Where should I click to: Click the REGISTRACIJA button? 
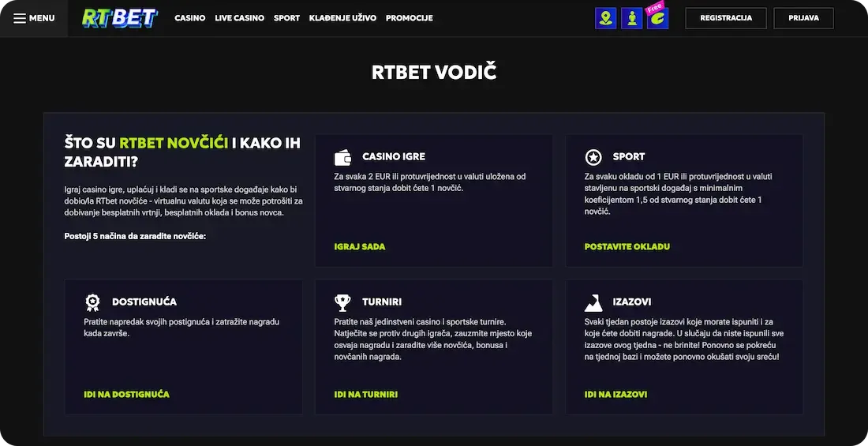[x=726, y=18]
